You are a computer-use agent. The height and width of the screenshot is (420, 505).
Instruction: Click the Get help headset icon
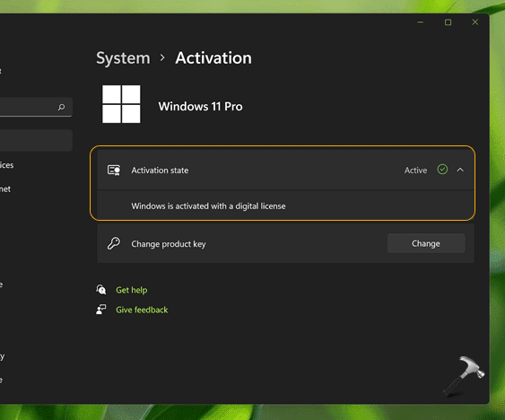(101, 290)
